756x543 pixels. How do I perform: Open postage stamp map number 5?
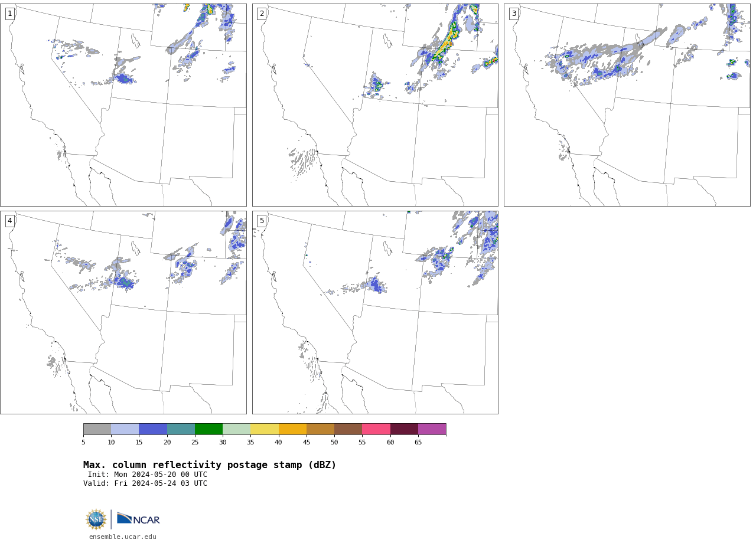[375, 313]
